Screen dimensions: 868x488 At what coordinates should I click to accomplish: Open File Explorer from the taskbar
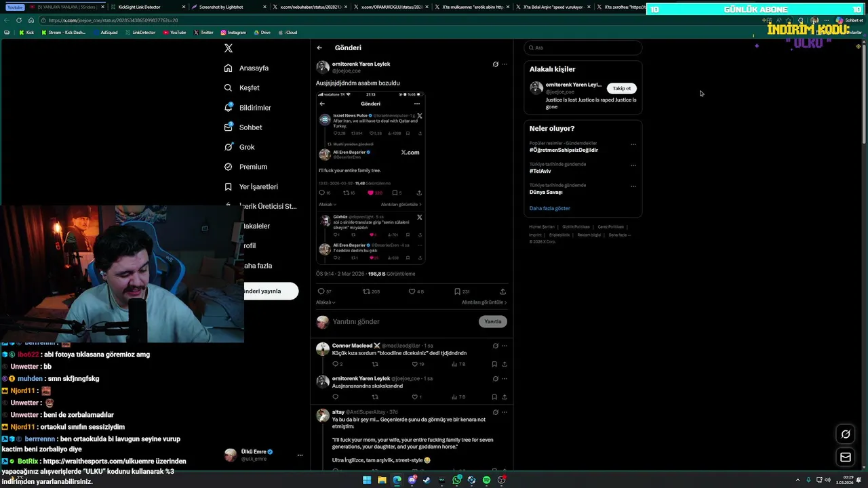[x=382, y=480]
